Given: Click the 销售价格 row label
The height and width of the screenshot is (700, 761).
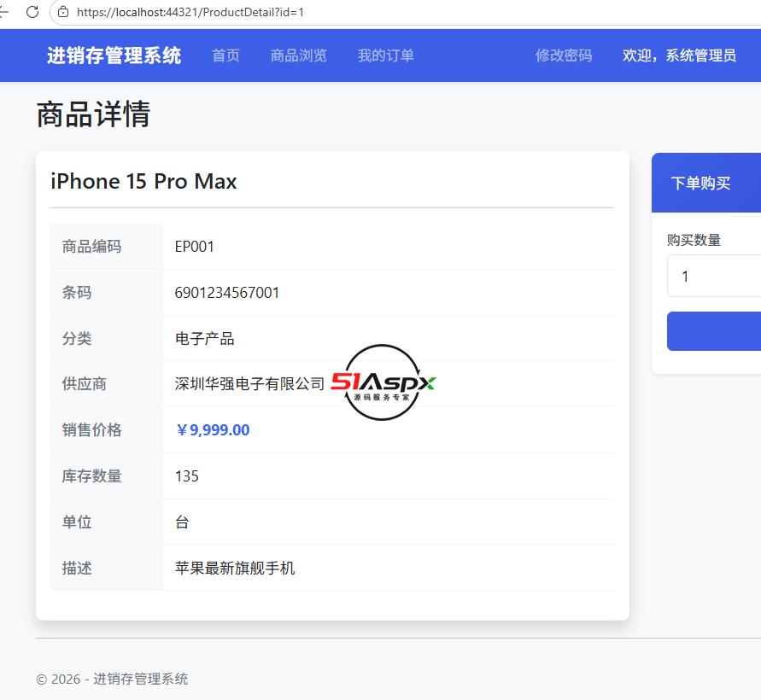Looking at the screenshot, I should click(91, 429).
